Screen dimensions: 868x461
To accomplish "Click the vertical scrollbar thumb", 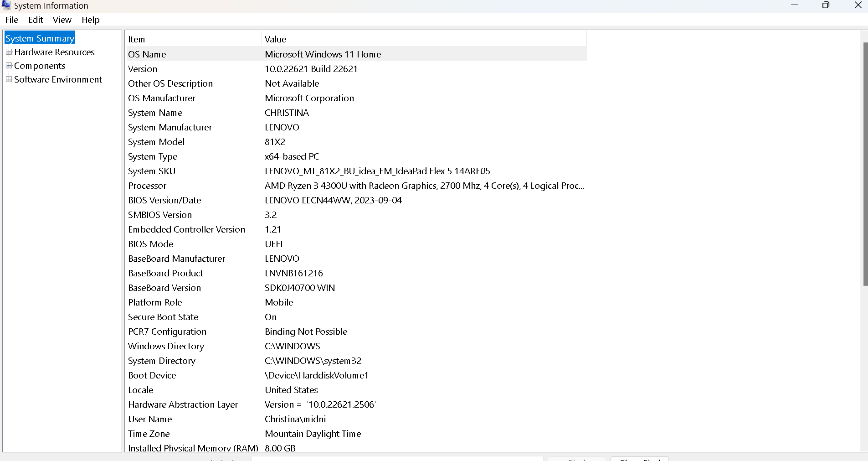I will 865,164.
